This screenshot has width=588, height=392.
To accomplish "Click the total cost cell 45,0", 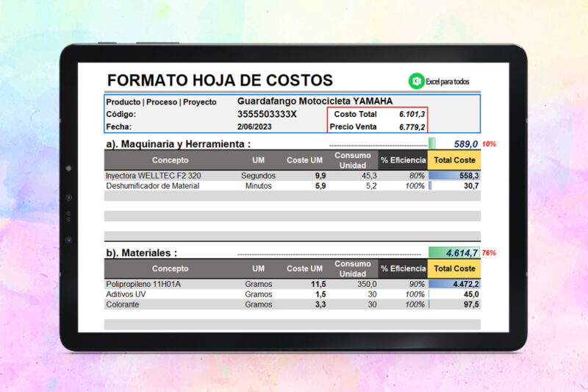I will pyautogui.click(x=471, y=294).
